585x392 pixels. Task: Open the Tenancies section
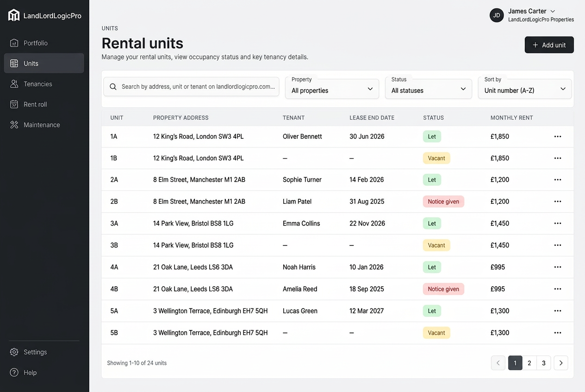tap(44, 84)
